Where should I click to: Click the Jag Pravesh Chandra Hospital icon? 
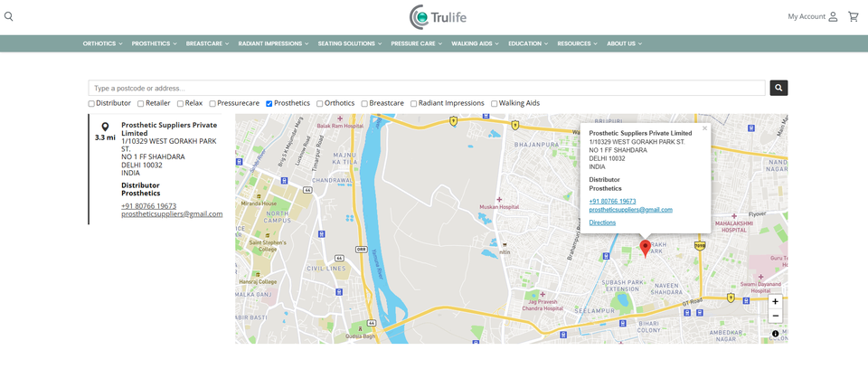(542, 295)
